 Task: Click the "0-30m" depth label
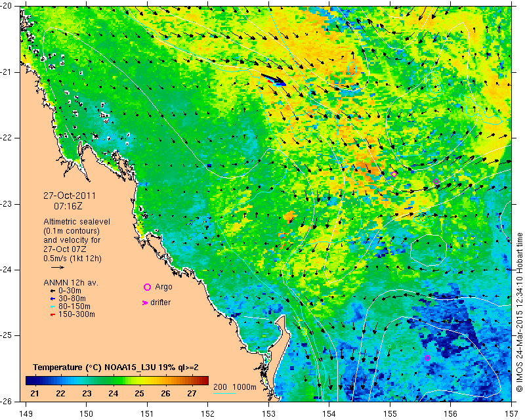pyautogui.click(x=70, y=291)
